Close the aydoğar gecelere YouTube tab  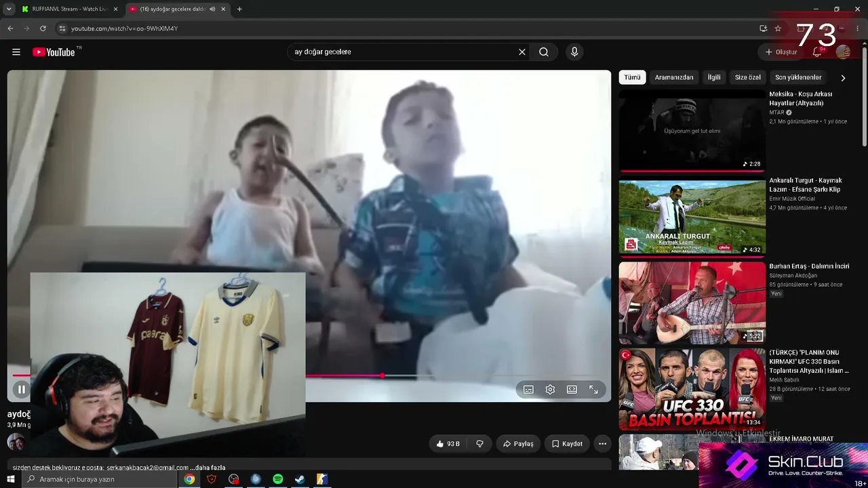click(223, 9)
